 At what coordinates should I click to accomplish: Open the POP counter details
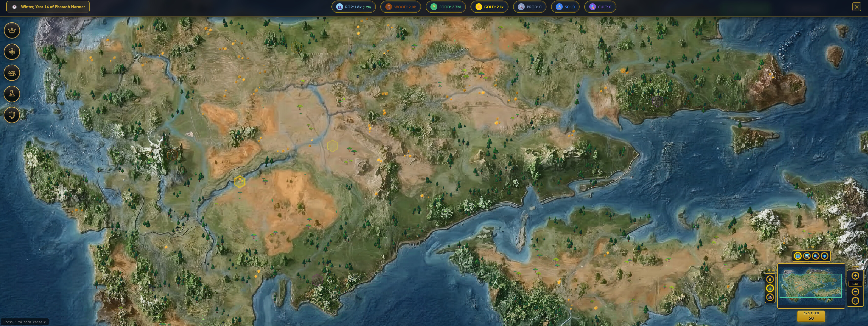[354, 7]
